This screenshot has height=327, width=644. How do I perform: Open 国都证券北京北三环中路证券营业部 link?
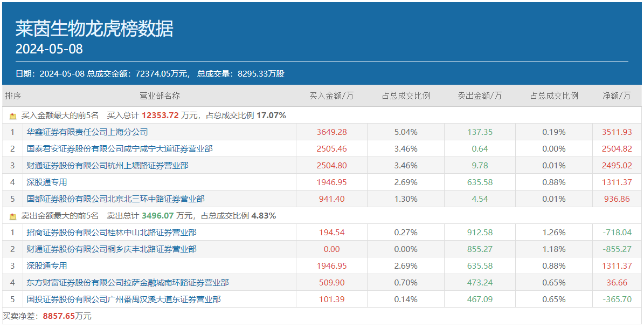(x=115, y=199)
